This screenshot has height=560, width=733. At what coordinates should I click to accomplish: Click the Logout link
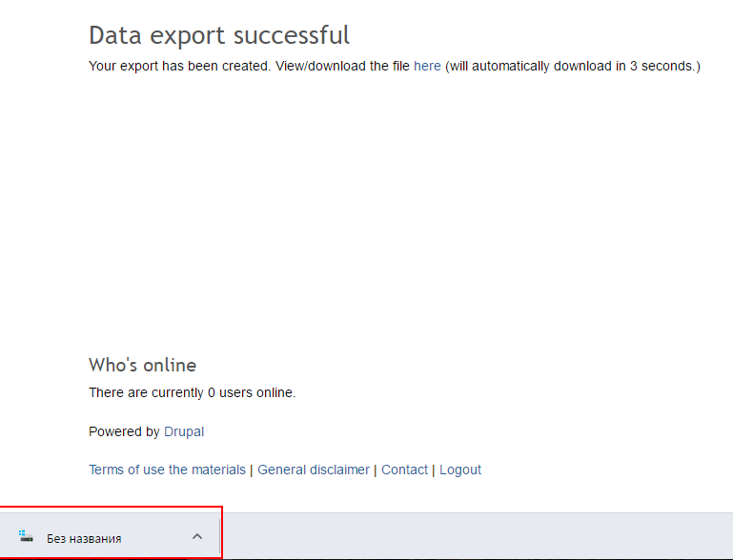pos(460,470)
